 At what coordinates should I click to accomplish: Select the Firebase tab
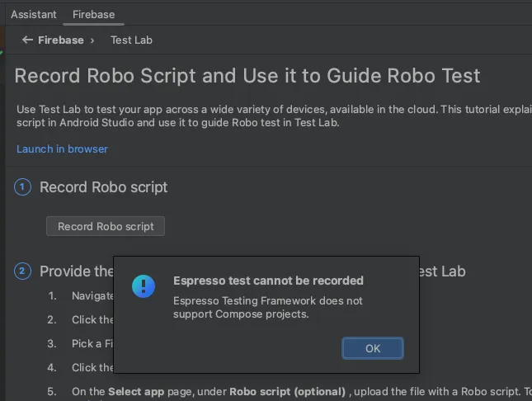tap(93, 14)
